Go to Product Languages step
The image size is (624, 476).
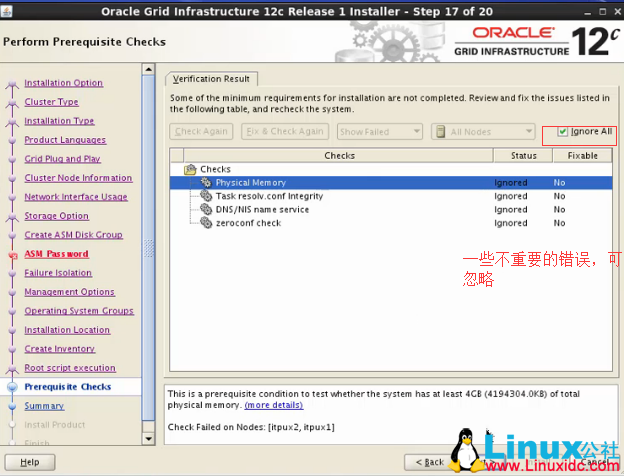point(65,140)
